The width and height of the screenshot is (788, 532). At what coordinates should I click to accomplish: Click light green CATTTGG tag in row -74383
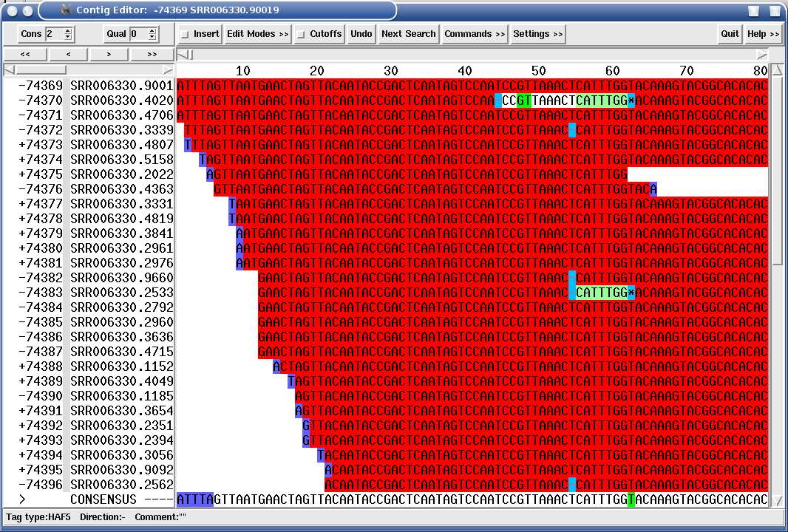point(602,293)
